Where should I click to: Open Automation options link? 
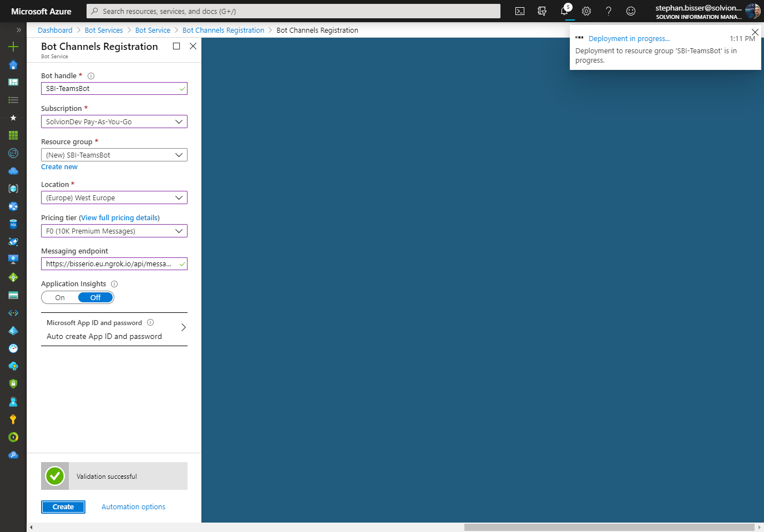point(133,507)
